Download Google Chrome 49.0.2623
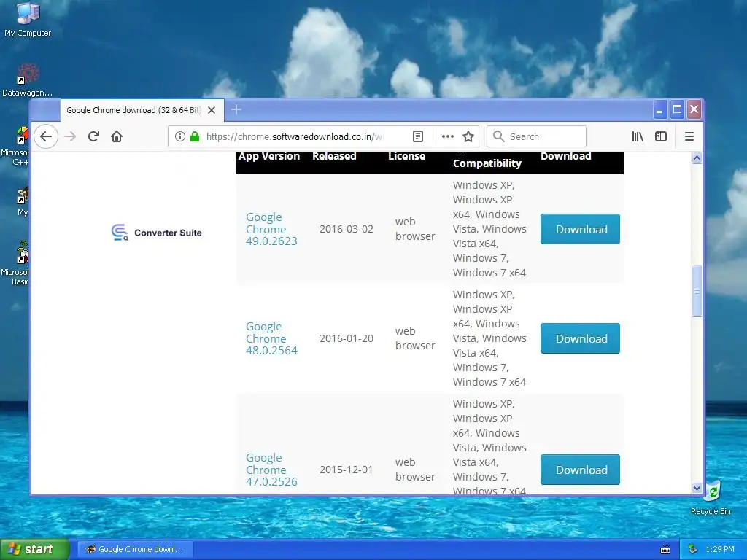The width and height of the screenshot is (747, 560). click(580, 229)
